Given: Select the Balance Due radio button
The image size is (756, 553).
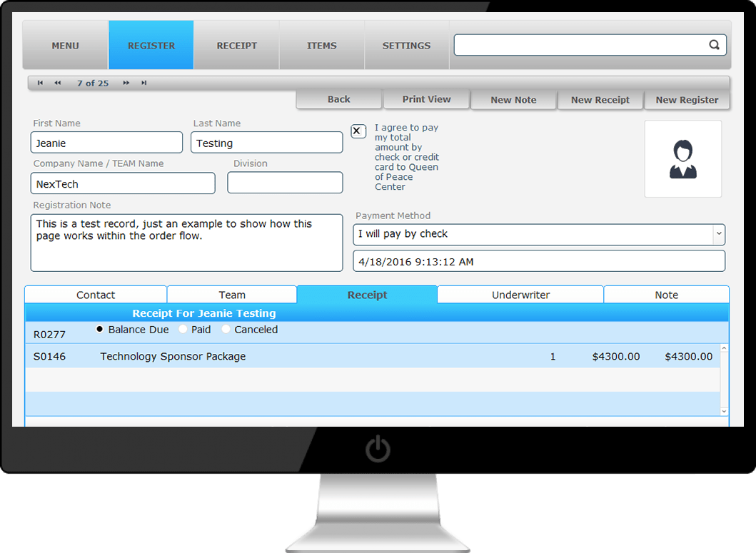Looking at the screenshot, I should tap(99, 330).
